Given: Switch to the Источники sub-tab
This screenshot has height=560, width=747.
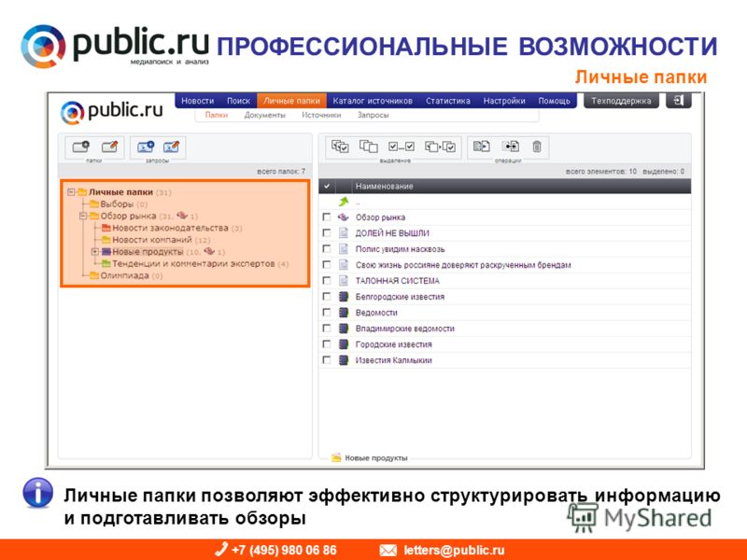Looking at the screenshot, I should tap(321, 115).
